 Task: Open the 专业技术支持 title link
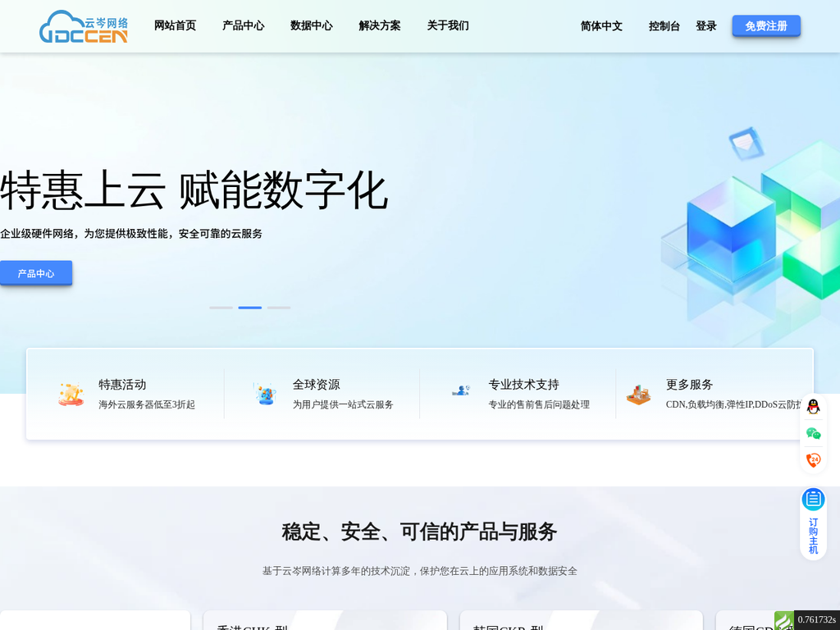[x=523, y=385]
